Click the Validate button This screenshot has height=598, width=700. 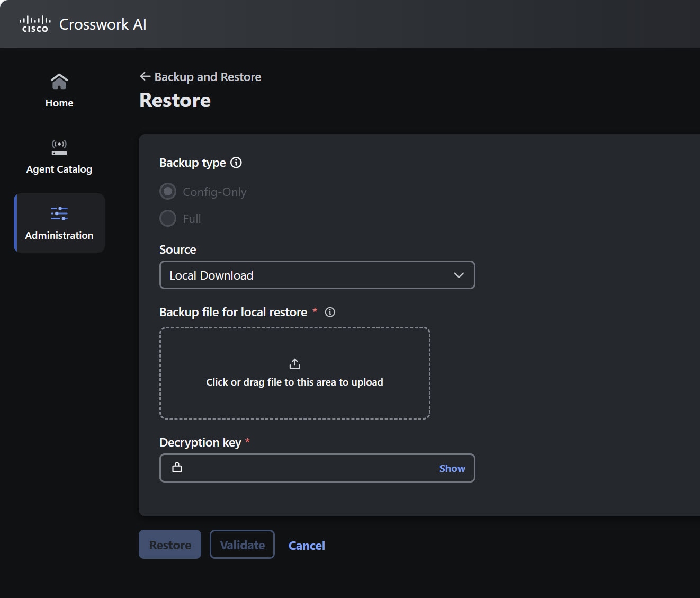[x=242, y=545]
